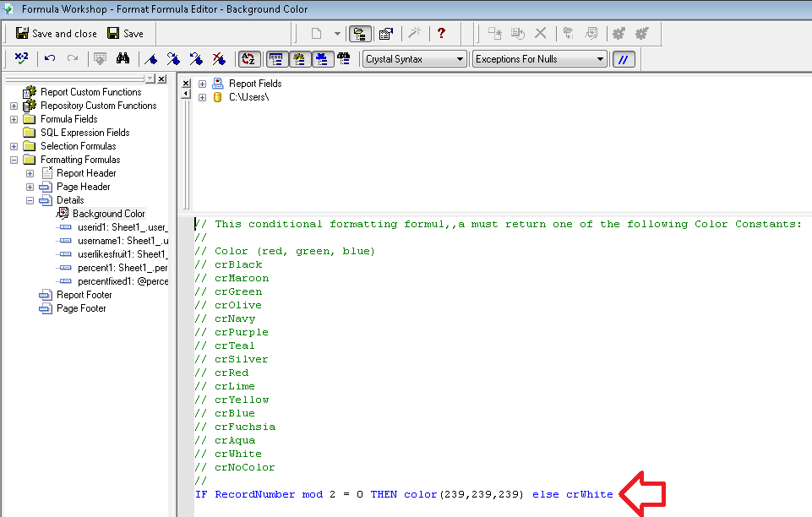
Task: Toggle the A-Z sort trees option
Action: pos(248,59)
